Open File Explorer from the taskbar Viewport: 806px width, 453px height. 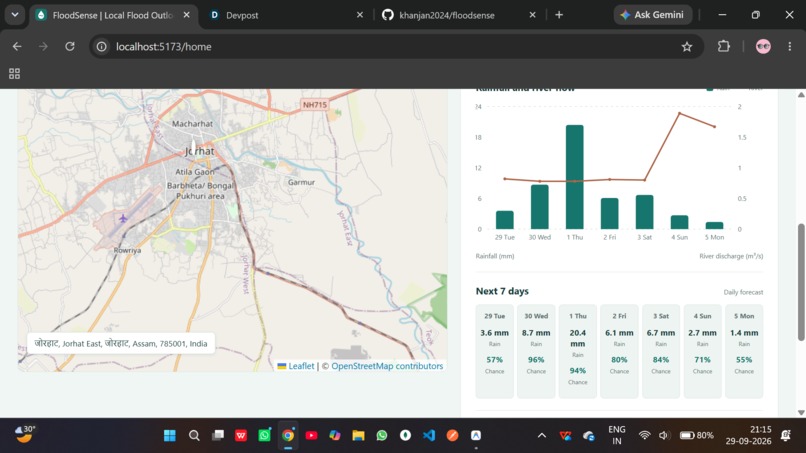click(x=358, y=436)
